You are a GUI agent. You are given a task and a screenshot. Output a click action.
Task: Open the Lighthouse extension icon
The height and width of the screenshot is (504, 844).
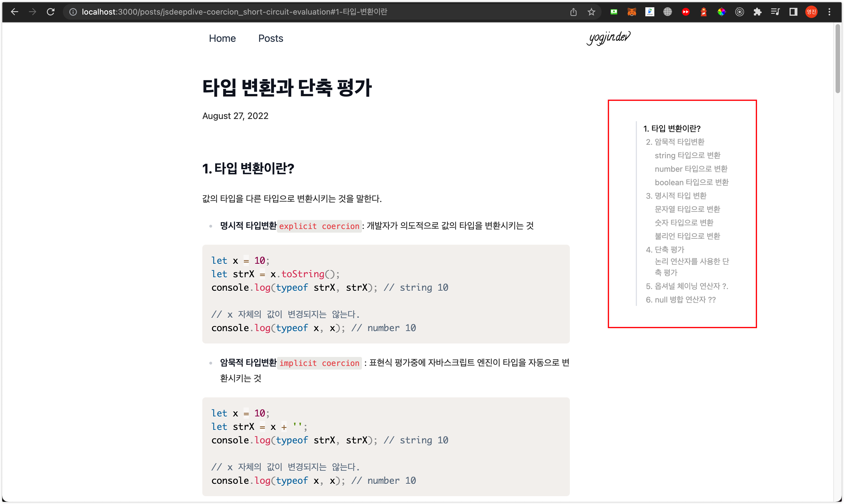pyautogui.click(x=703, y=12)
